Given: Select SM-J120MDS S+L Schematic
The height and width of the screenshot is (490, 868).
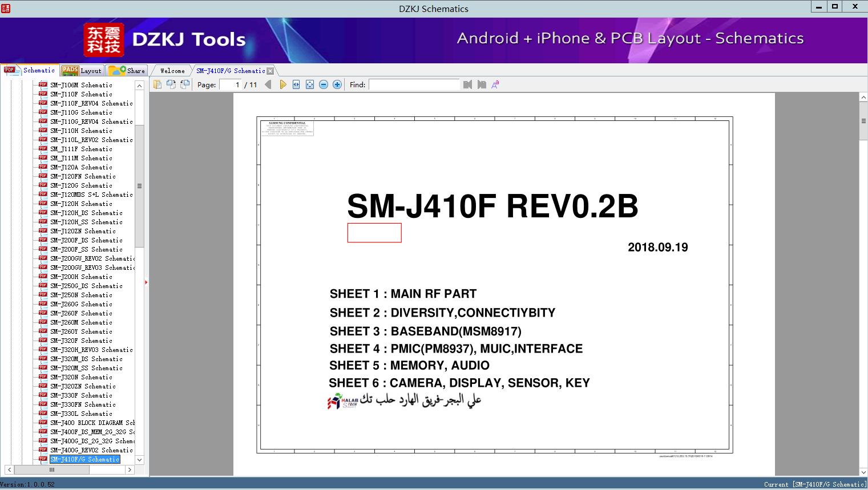Looking at the screenshot, I should 91,195.
